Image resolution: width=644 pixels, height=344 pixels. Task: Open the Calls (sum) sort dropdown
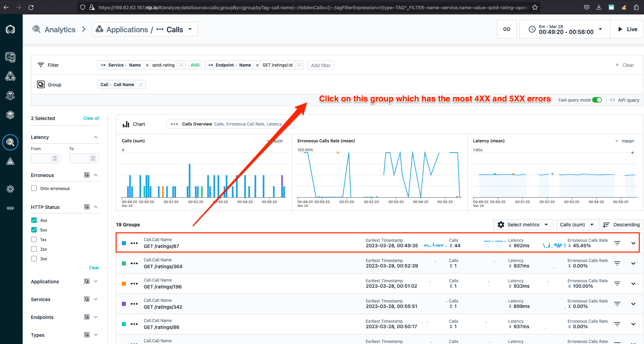577,225
